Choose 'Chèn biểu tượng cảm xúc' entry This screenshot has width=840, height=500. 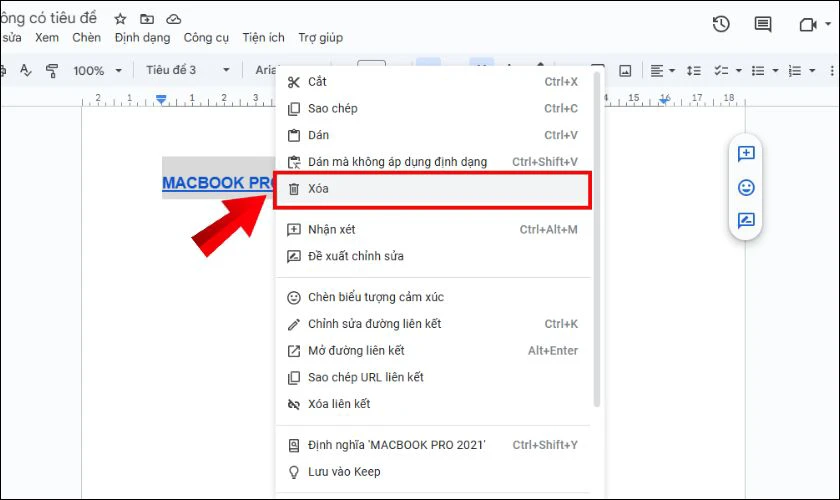(x=432, y=297)
